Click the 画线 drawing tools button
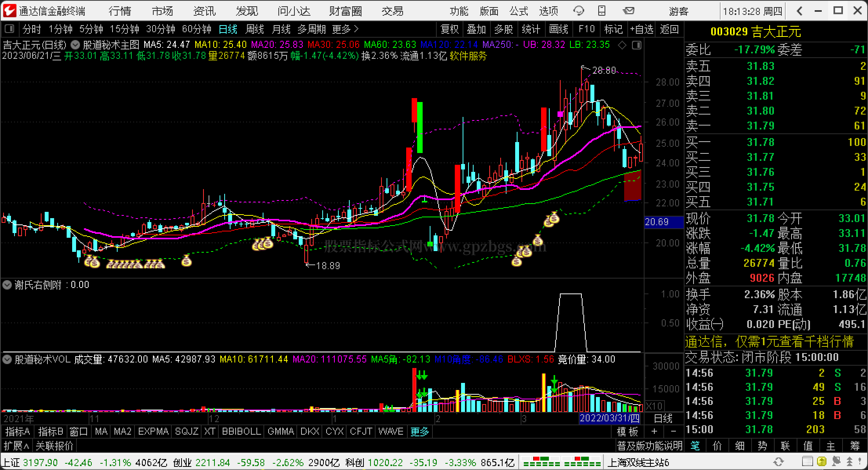 (x=559, y=29)
